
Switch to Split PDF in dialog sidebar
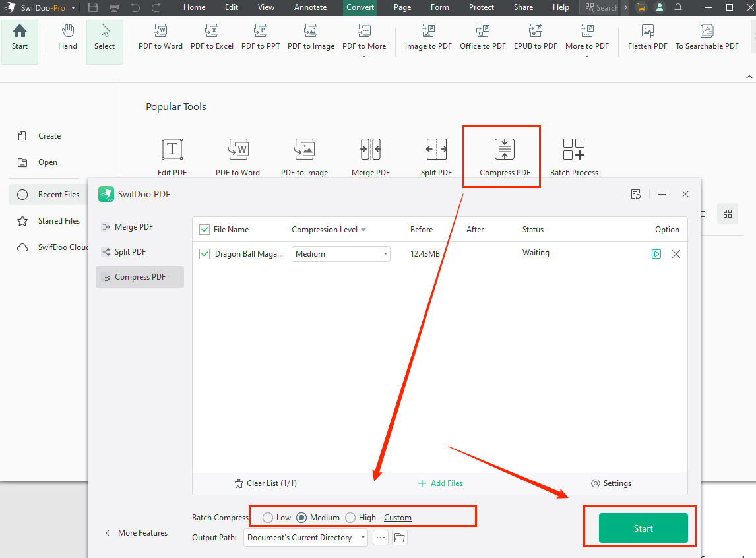click(x=140, y=252)
